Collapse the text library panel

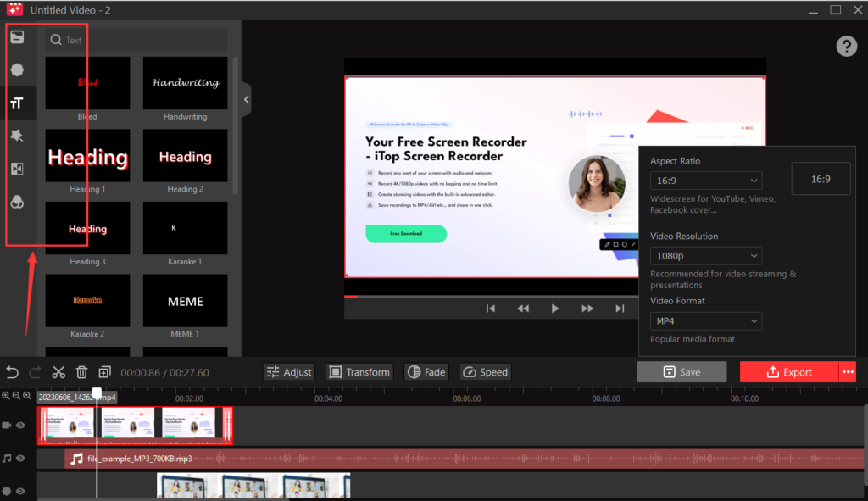[247, 100]
